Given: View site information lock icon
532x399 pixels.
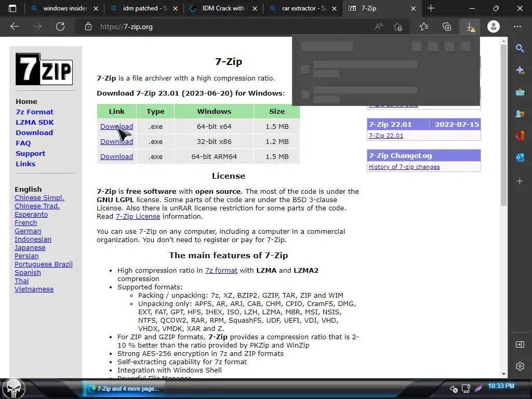Looking at the screenshot, I should tap(88, 26).
